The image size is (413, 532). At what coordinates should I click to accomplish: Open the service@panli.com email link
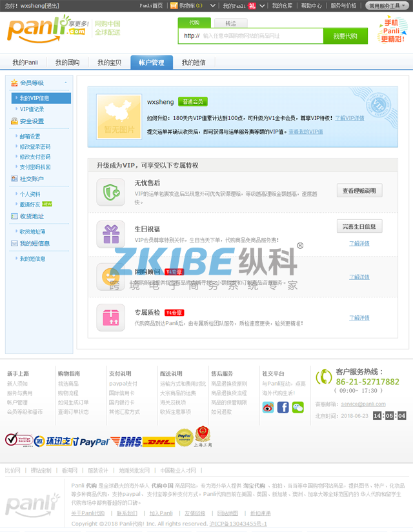click(x=363, y=404)
